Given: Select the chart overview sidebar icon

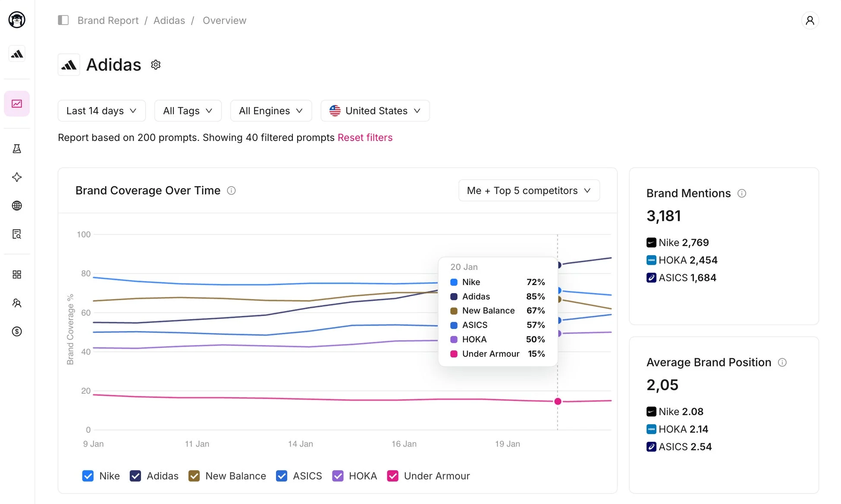Looking at the screenshot, I should (x=17, y=103).
